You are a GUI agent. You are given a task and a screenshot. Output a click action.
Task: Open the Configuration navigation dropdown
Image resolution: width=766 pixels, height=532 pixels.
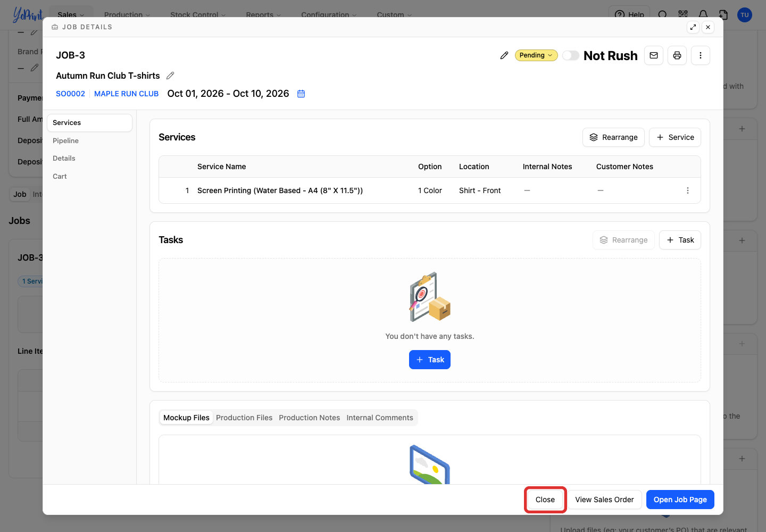coord(329,15)
